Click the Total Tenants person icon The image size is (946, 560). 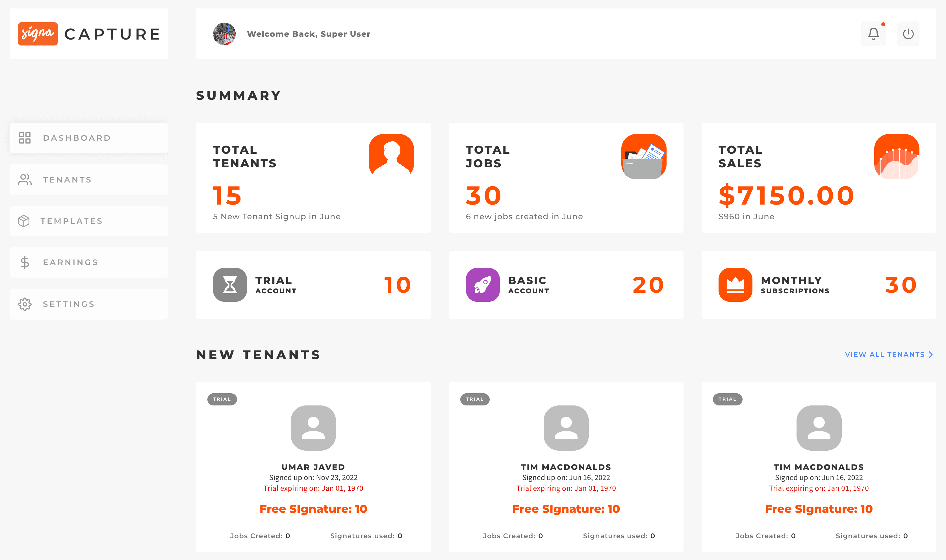click(391, 156)
